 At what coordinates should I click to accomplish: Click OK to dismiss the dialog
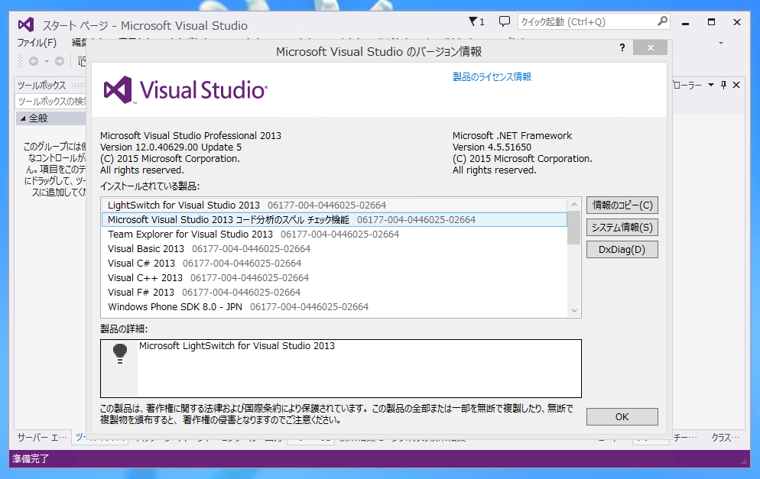[622, 417]
